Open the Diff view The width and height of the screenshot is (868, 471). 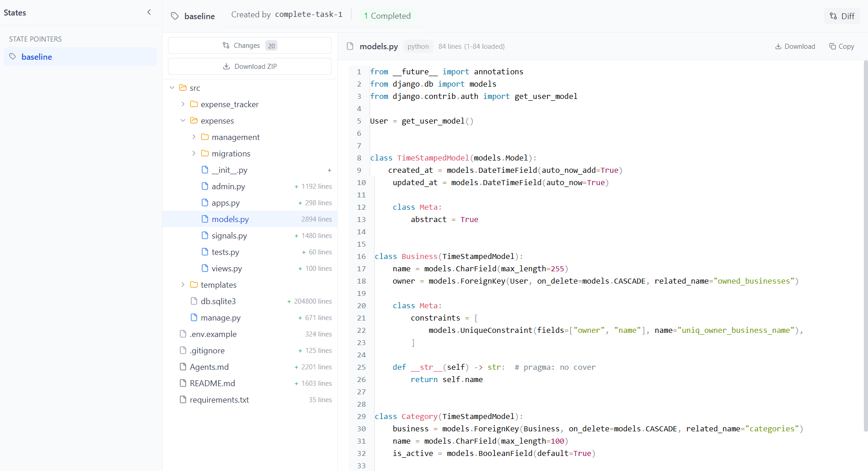(842, 16)
